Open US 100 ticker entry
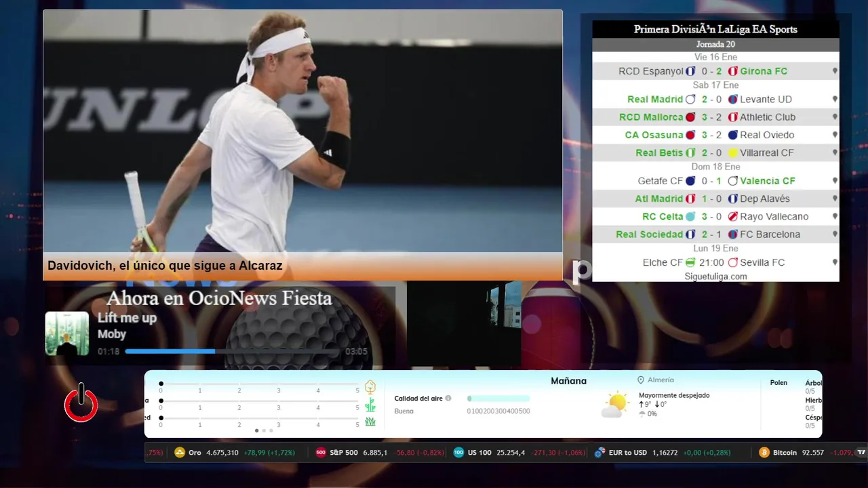868x488 pixels. (x=520, y=453)
